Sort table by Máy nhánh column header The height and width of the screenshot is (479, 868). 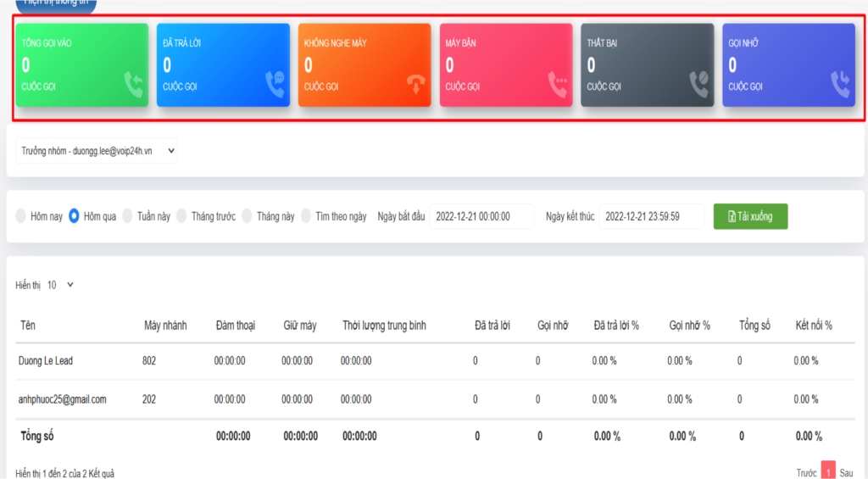164,326
